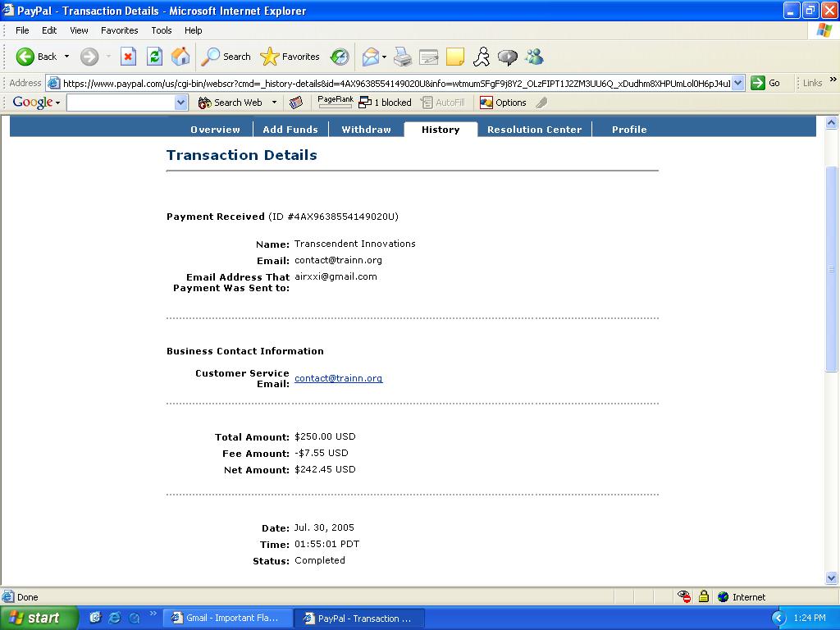
Task: Open the Google logo menu arrow
Action: tap(57, 103)
